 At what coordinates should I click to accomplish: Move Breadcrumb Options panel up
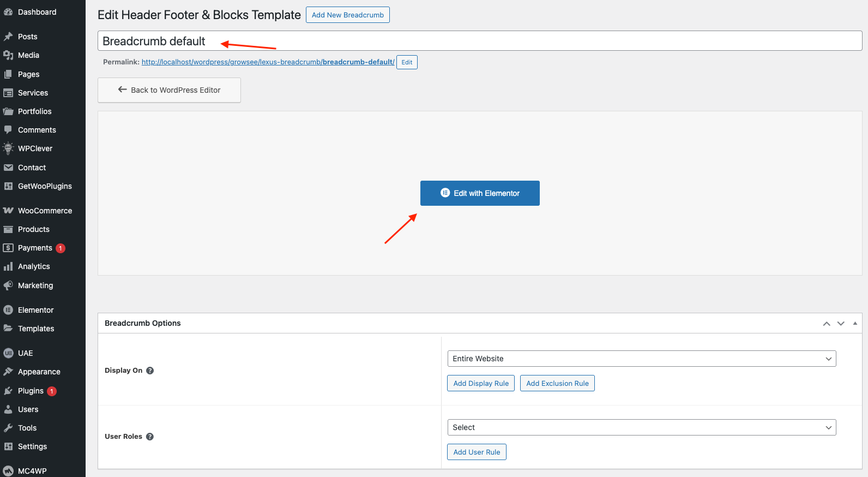click(x=827, y=324)
